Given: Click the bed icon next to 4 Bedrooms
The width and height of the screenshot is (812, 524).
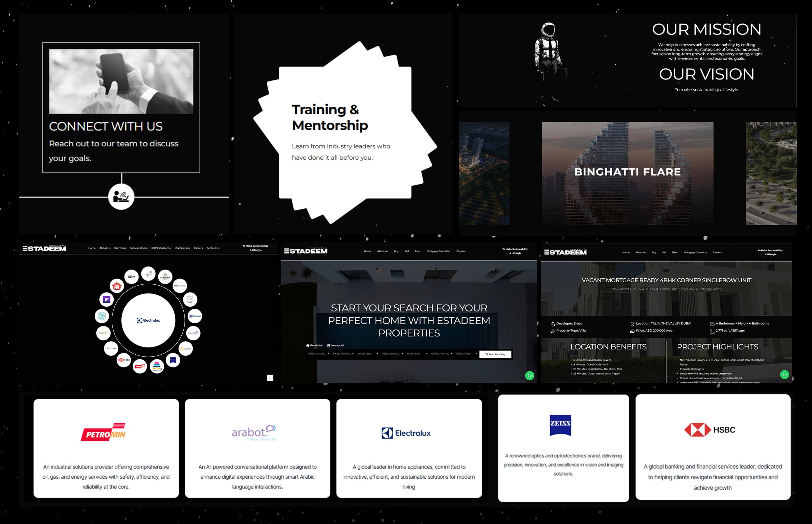Looking at the screenshot, I should [712, 324].
